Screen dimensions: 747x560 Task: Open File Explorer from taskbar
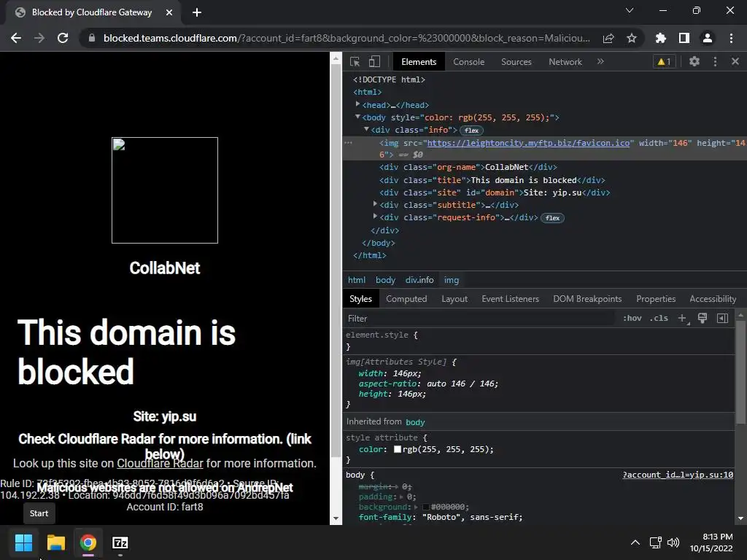[55, 542]
